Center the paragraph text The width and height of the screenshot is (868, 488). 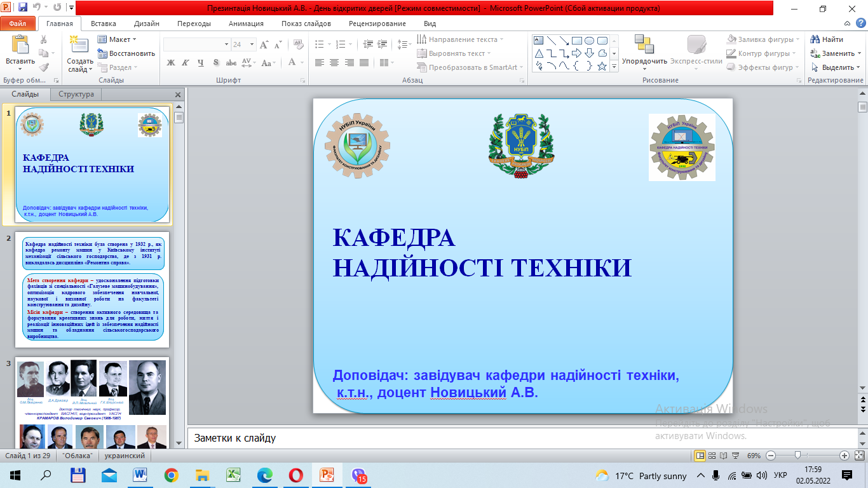pyautogui.click(x=334, y=62)
